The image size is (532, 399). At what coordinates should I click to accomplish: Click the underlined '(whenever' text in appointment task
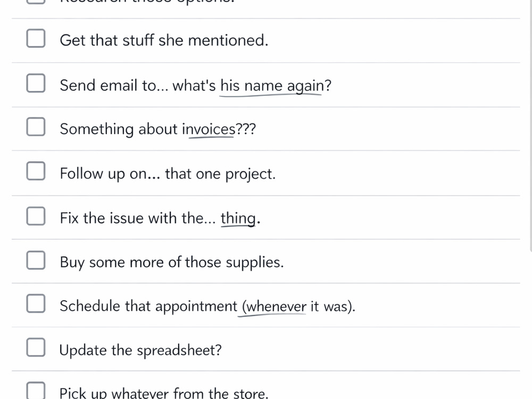point(274,307)
